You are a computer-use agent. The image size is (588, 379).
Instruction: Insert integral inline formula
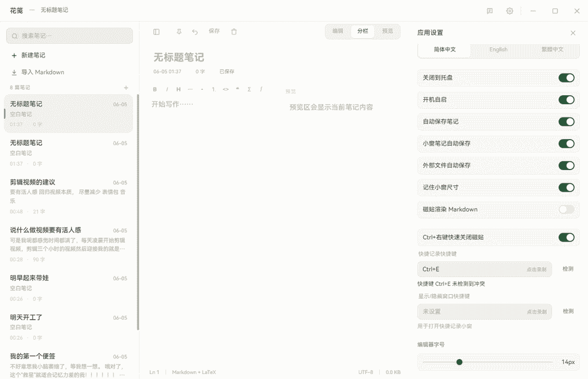pos(261,89)
